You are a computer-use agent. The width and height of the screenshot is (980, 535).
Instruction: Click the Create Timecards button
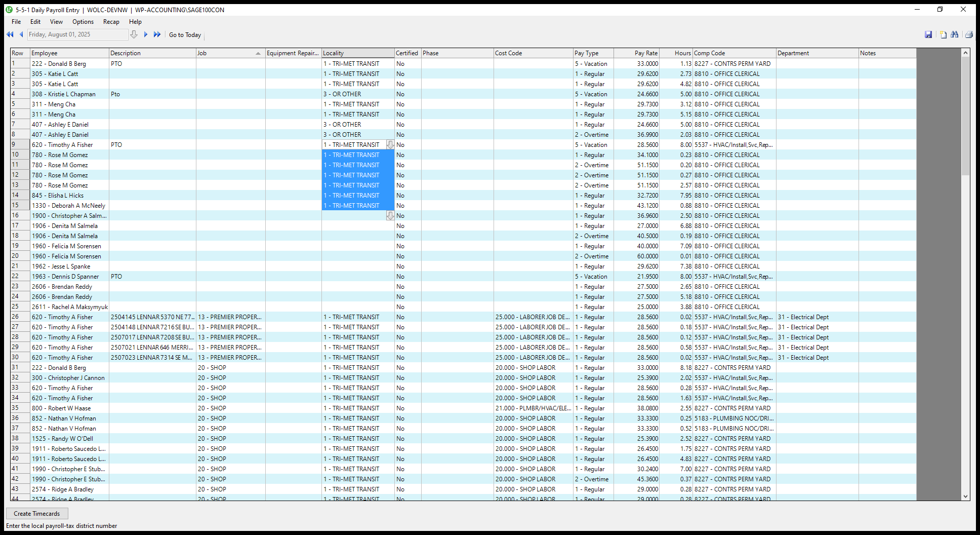coord(37,514)
